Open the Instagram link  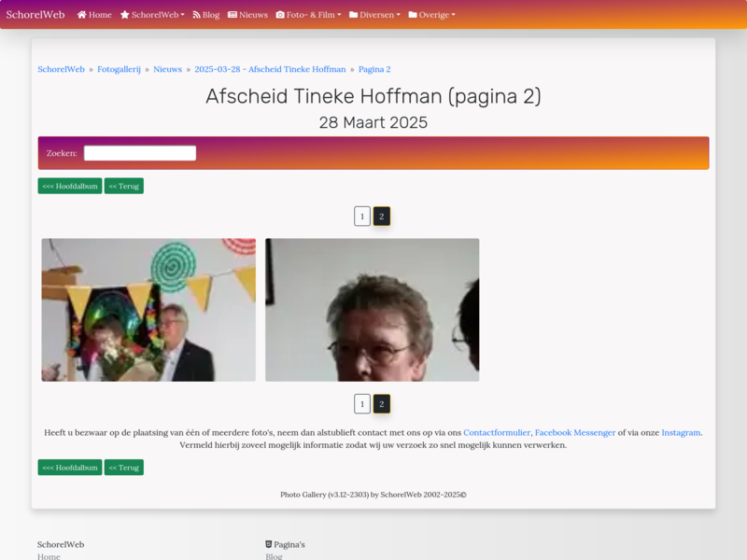point(681,432)
